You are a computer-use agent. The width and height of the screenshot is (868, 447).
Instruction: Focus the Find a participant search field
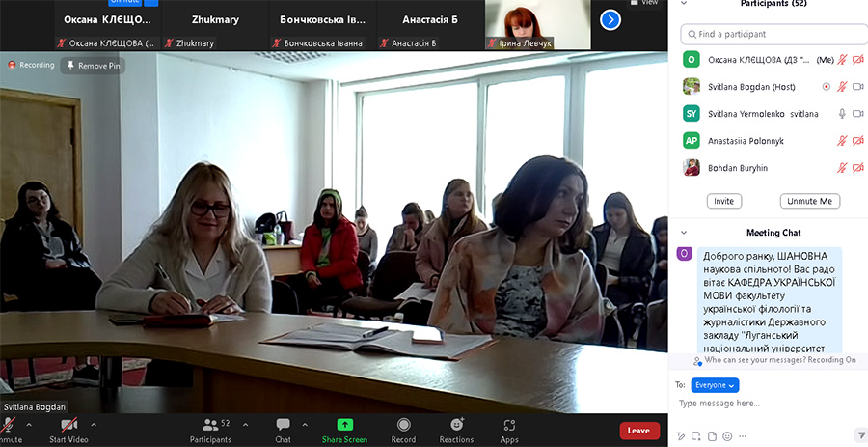(773, 34)
